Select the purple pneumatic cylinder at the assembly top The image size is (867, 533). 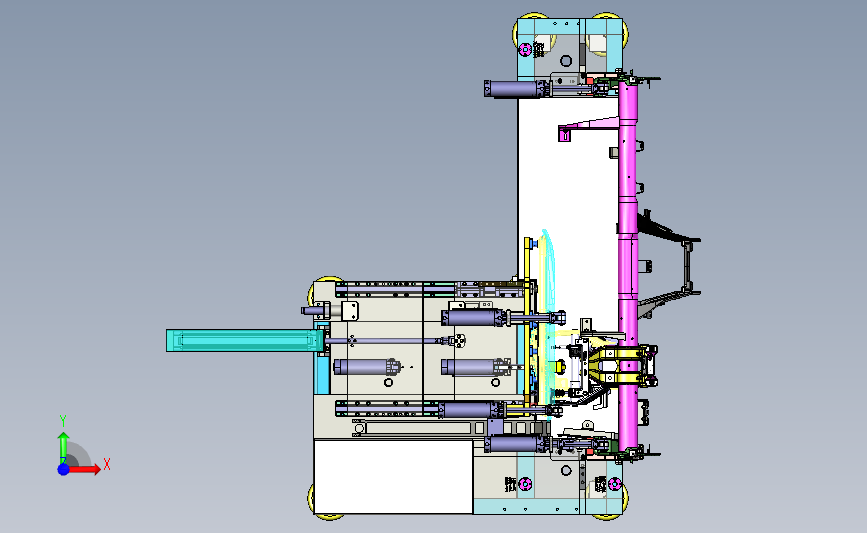[514, 88]
